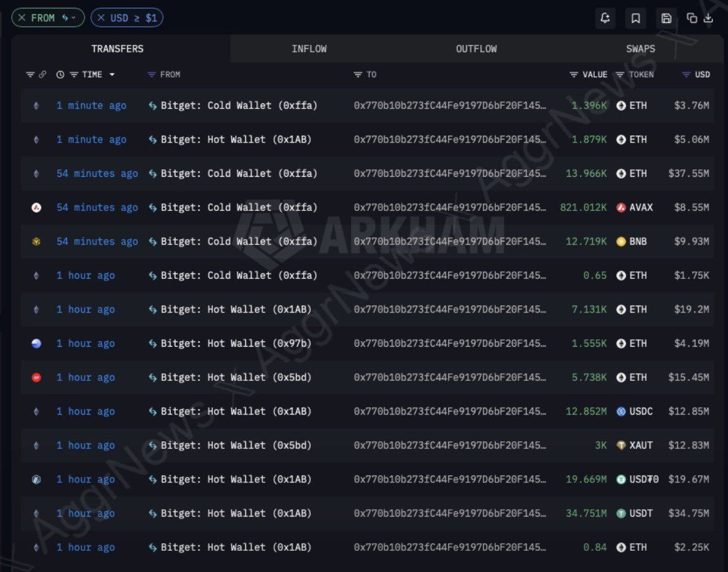The height and width of the screenshot is (572, 728).
Task: Open Bitget Hot Wallet (0x1AB) in $5.06M row
Action: pos(236,140)
